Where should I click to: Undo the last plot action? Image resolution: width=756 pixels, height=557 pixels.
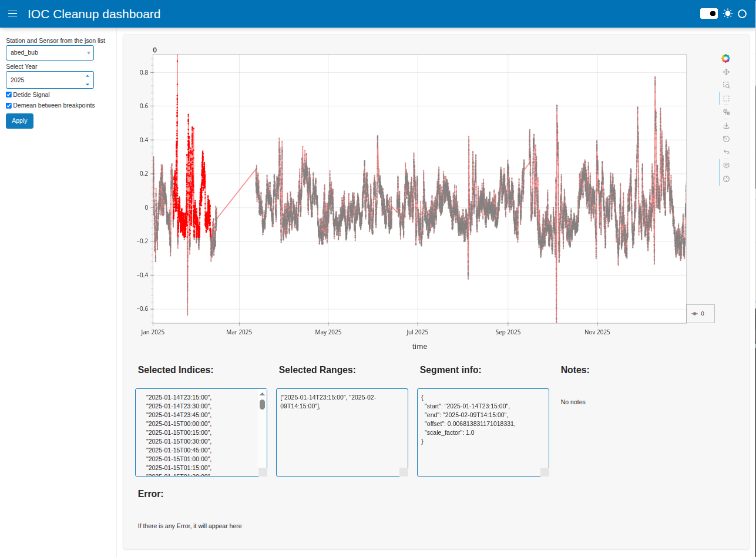click(x=726, y=152)
